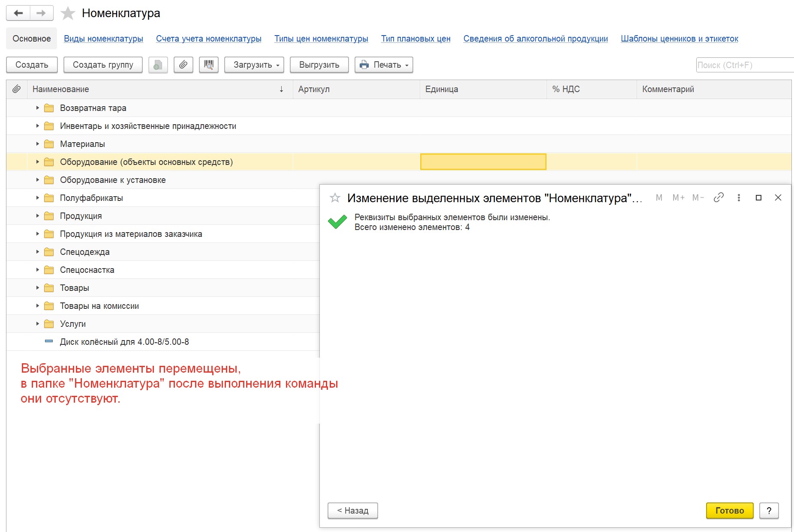
Task: Click the Материалы folder icon
Action: [x=49, y=144]
